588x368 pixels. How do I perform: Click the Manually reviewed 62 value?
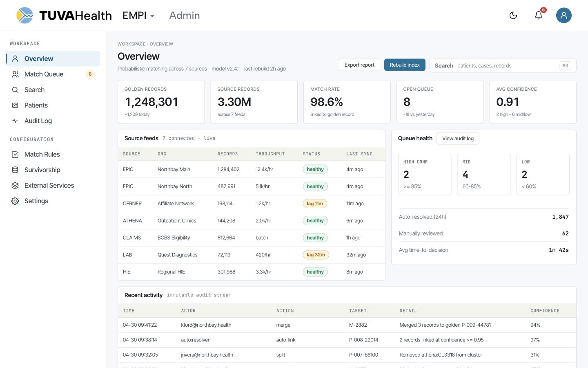tap(566, 233)
